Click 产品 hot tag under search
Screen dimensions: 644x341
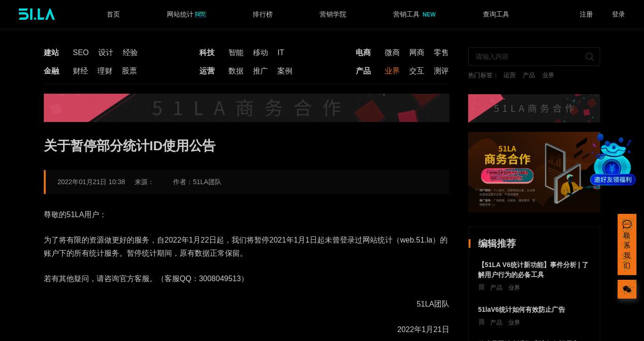pyautogui.click(x=529, y=75)
